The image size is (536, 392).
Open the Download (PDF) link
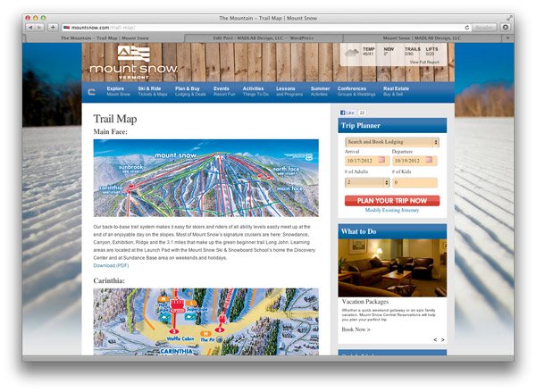click(111, 265)
